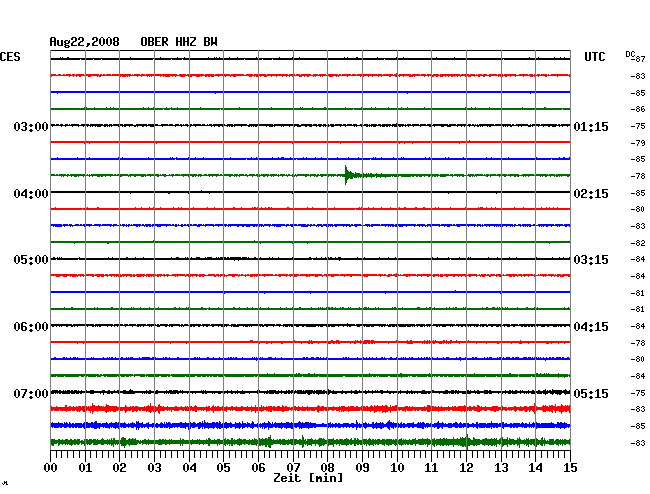Click minute tick label 03

pyautogui.click(x=154, y=467)
